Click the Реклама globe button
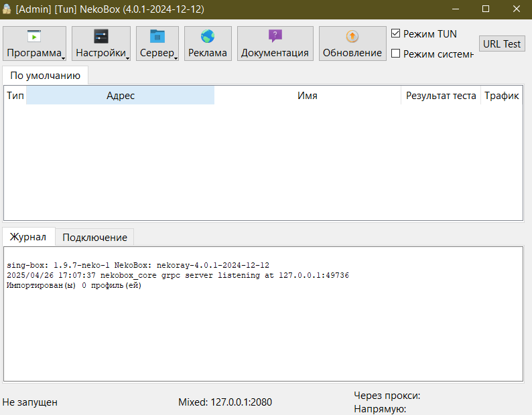Viewport: 532px width, 415px height. pos(208,44)
